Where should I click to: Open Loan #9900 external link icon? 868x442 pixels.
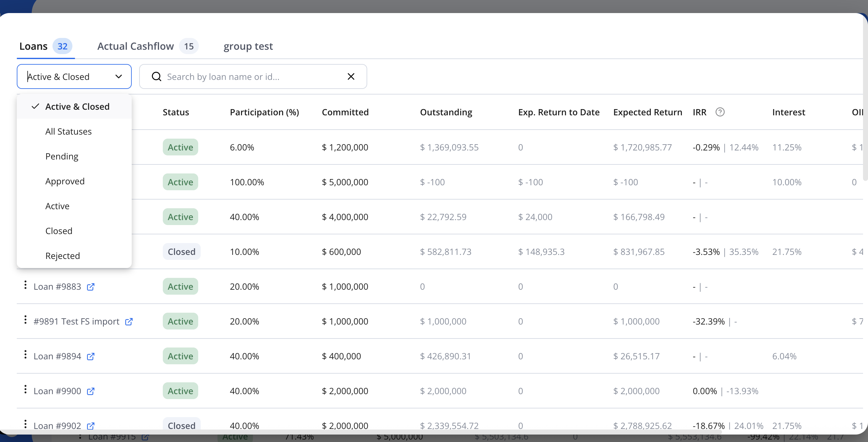point(90,391)
